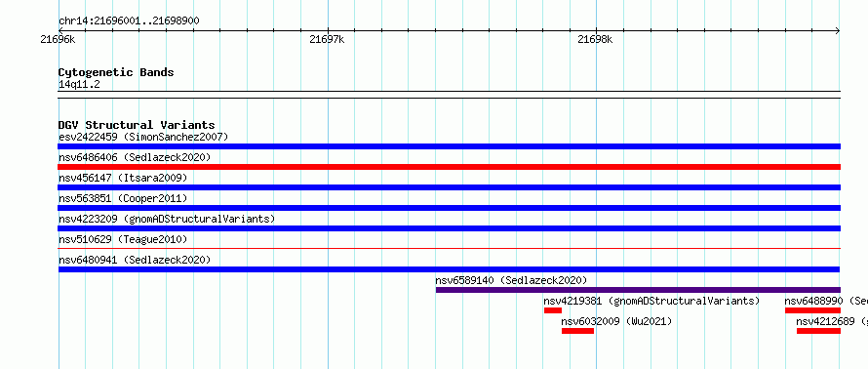This screenshot has width=868, height=369.
Task: Select the red bar under nsv4212689
Action: 818,331
